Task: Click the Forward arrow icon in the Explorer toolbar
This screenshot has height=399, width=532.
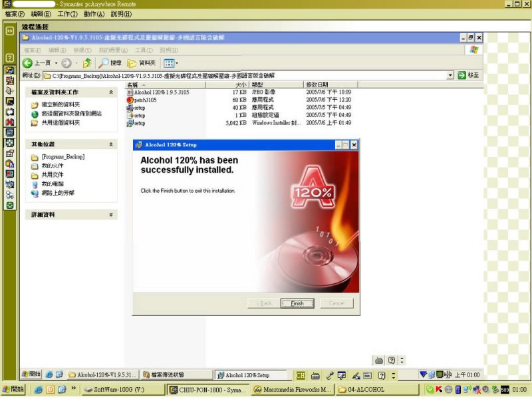Action: [66, 63]
